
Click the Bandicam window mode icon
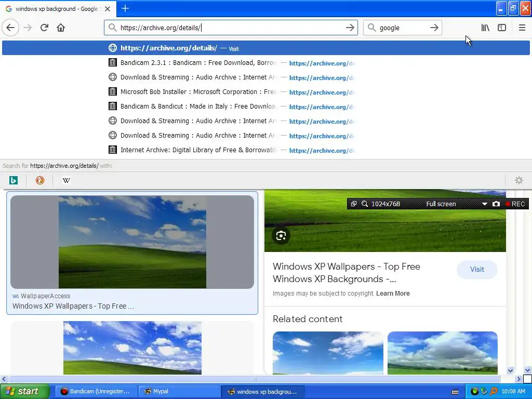353,204
